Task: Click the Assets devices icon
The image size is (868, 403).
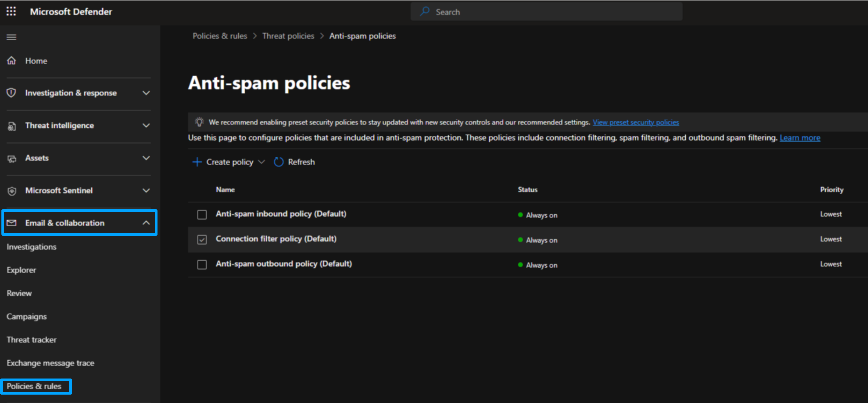Action: coord(12,158)
